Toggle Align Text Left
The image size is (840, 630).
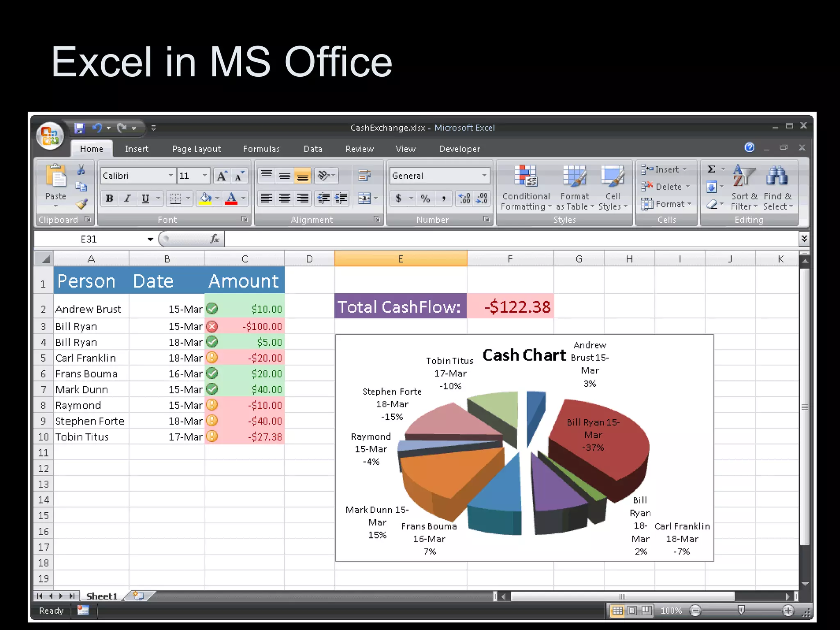tap(267, 199)
